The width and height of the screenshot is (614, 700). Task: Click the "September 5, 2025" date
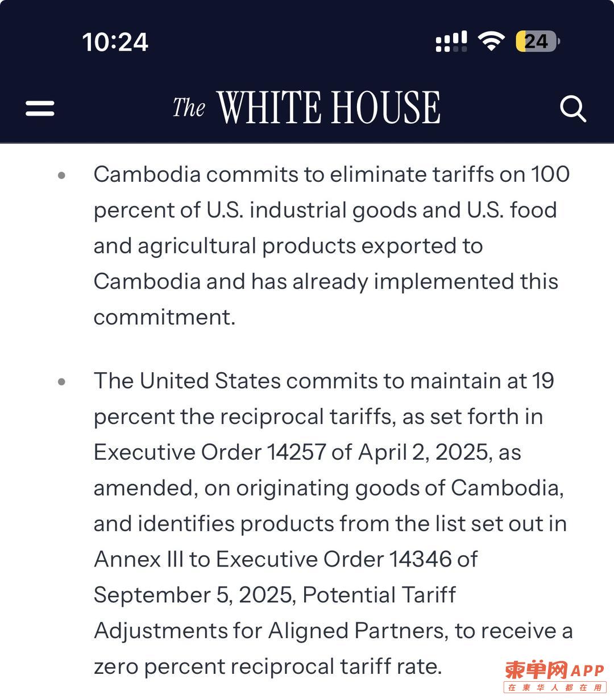(192, 595)
